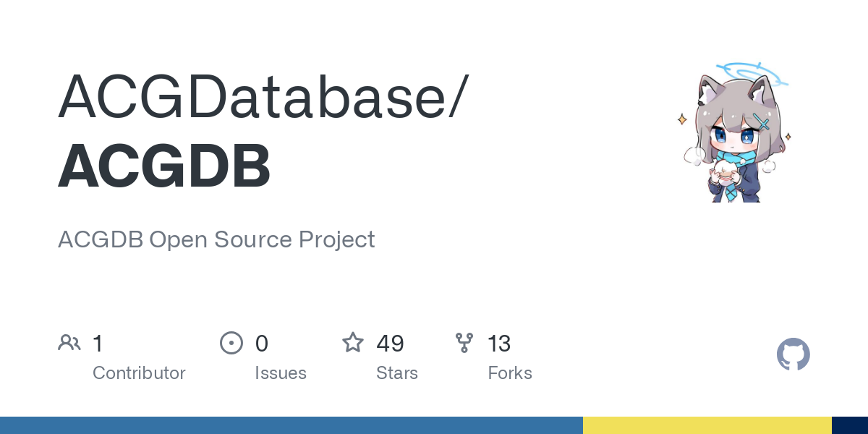
Task: Select the "Stars" label
Action: (397, 373)
